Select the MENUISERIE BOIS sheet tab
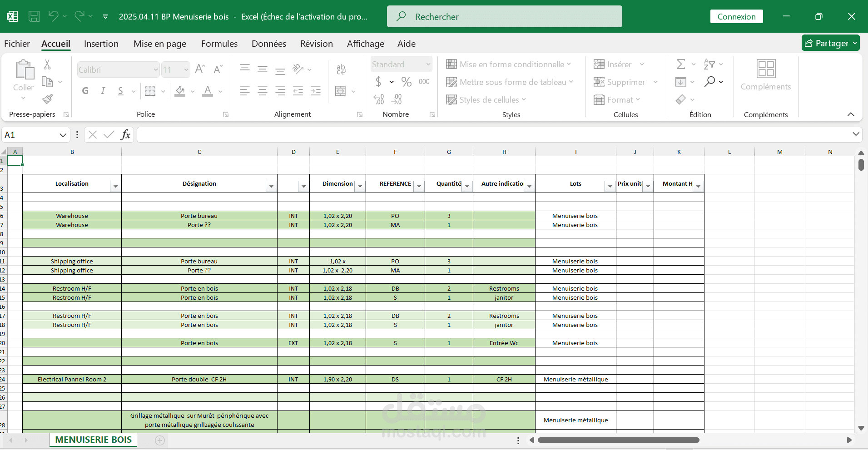This screenshot has height=450, width=868. click(x=93, y=440)
